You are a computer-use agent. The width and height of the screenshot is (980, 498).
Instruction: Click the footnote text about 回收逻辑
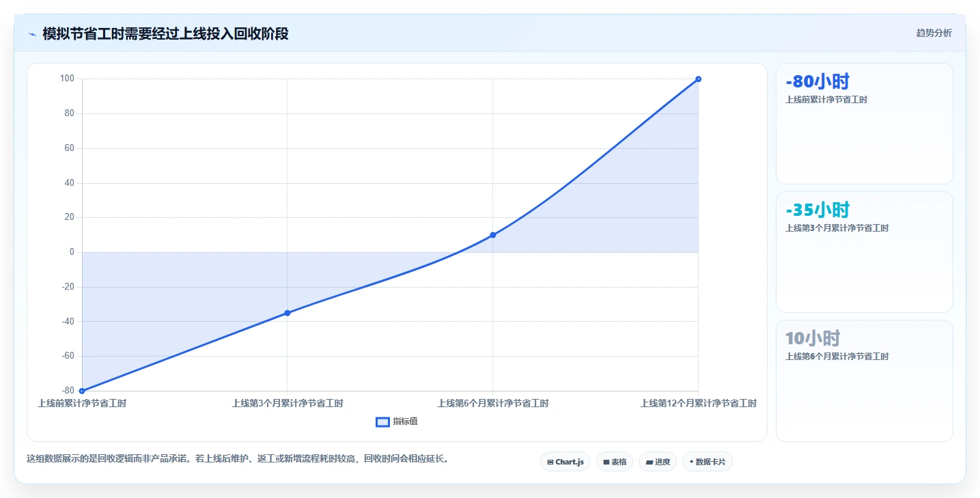pyautogui.click(x=239, y=459)
